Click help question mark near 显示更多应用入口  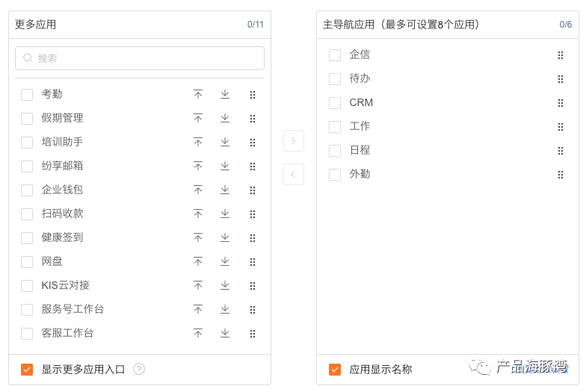pos(139,369)
